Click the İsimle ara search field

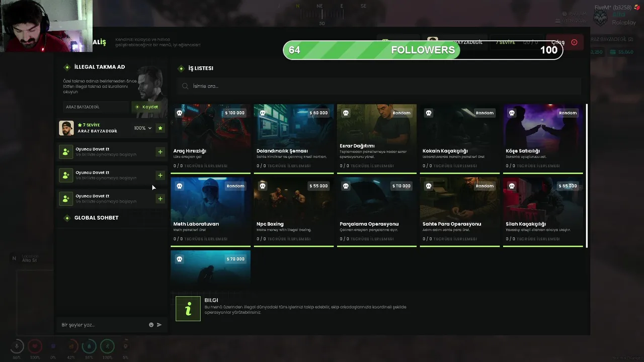coord(379,86)
